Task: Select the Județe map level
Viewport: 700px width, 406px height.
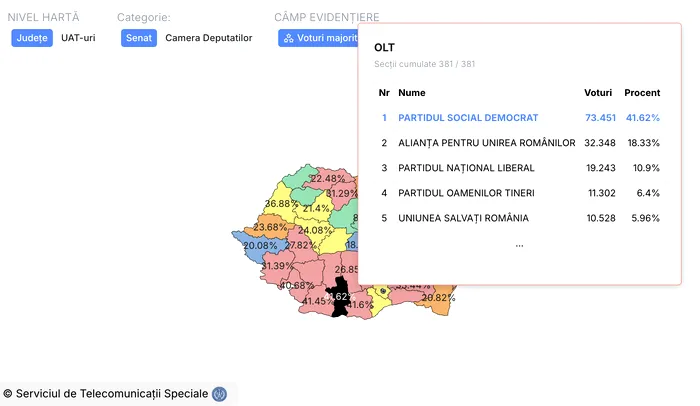Action: tap(32, 38)
